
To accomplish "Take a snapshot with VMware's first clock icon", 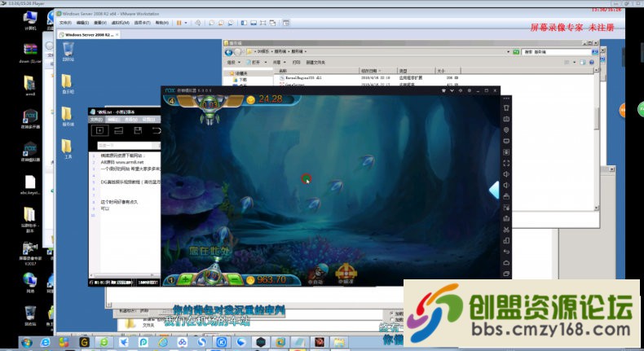I will (x=211, y=23).
